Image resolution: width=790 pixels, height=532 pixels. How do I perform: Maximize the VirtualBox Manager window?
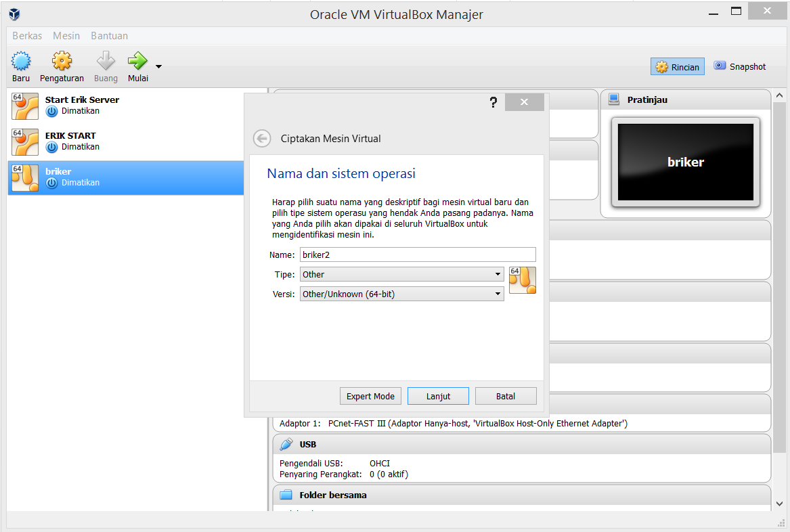[x=736, y=11]
